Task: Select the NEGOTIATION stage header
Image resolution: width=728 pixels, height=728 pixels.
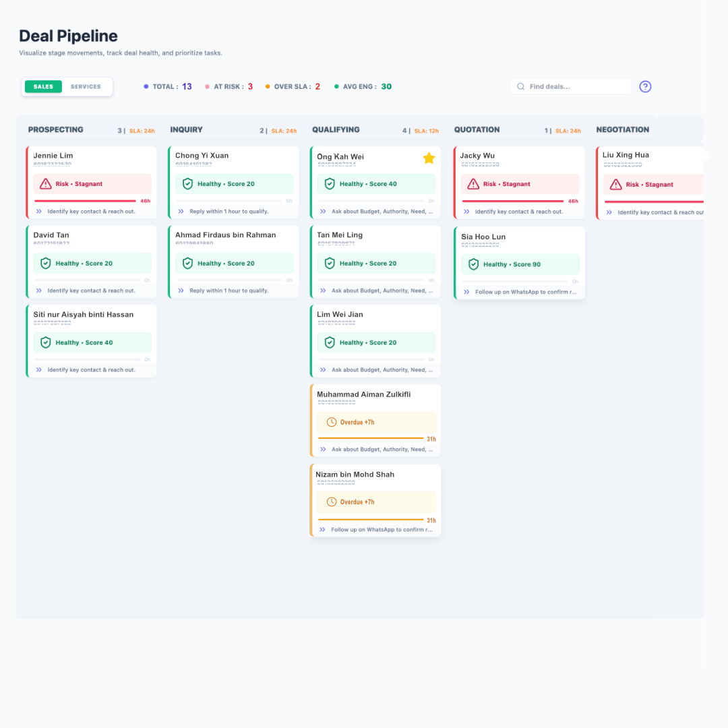Action: [622, 129]
